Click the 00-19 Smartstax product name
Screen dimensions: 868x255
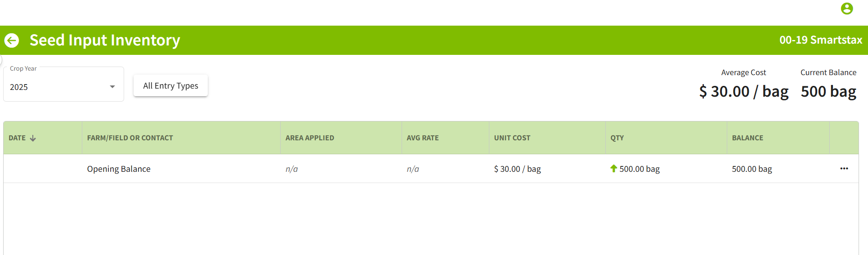point(820,40)
